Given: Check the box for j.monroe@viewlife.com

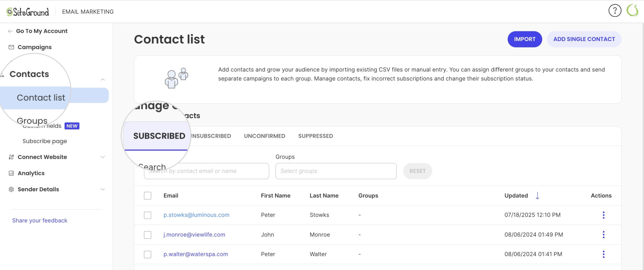Looking at the screenshot, I should [148, 235].
